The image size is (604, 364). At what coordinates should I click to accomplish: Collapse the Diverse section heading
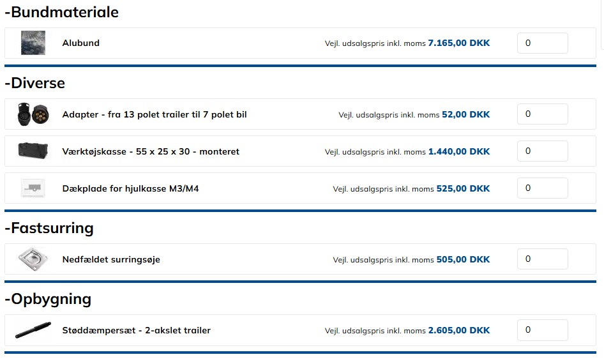35,83
